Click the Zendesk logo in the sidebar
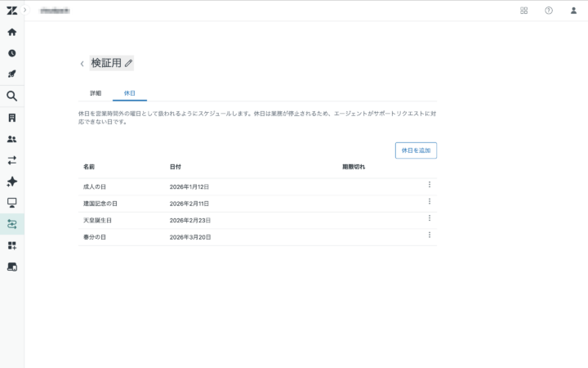 (x=11, y=11)
